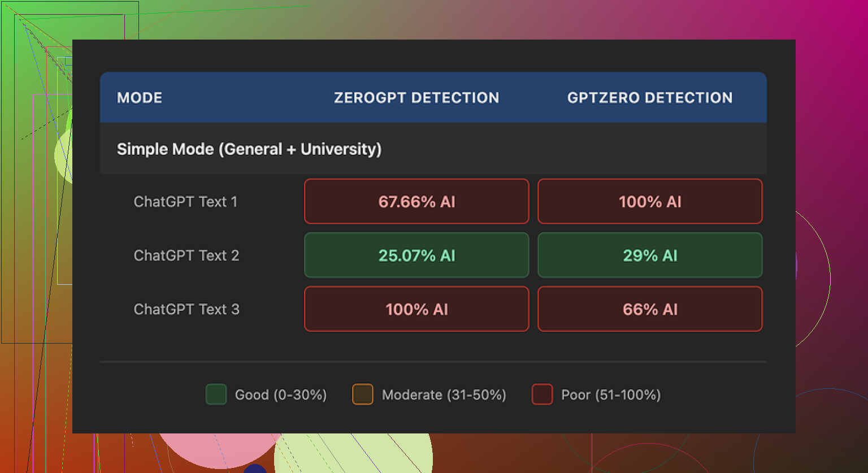
Task: Click the 67.66% AI result cell
Action: [416, 202]
